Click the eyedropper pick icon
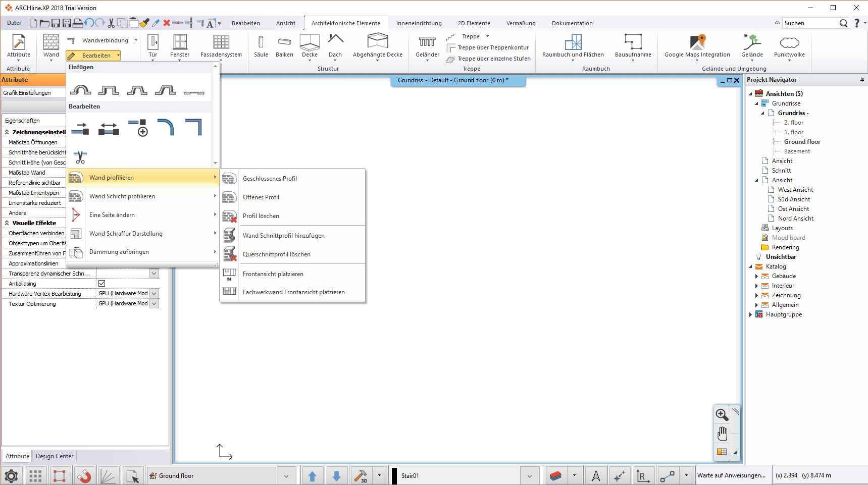 click(x=156, y=23)
